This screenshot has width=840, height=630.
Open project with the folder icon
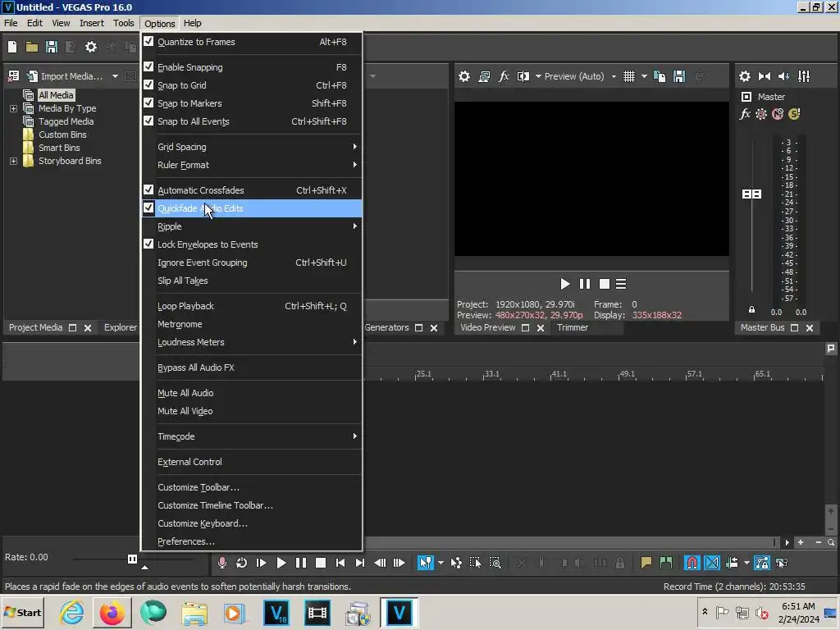click(x=32, y=47)
